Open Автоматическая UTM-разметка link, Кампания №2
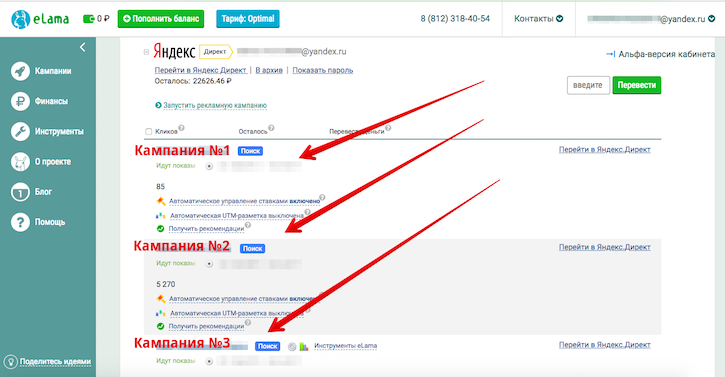 237,313
